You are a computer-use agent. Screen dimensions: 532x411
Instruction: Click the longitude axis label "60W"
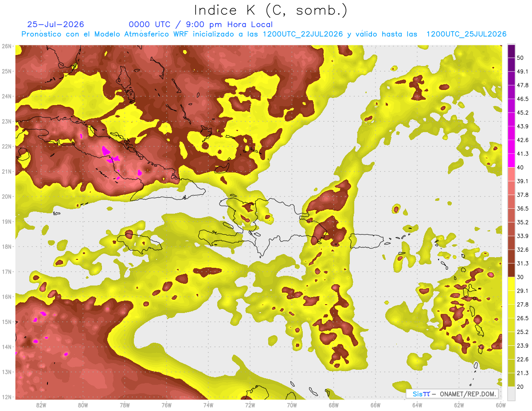click(x=501, y=405)
